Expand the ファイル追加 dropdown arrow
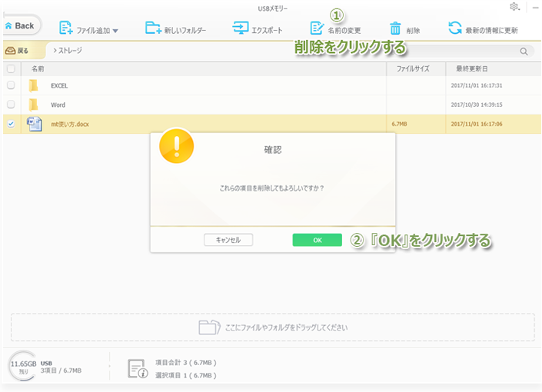This screenshot has width=542, height=392. pyautogui.click(x=115, y=31)
